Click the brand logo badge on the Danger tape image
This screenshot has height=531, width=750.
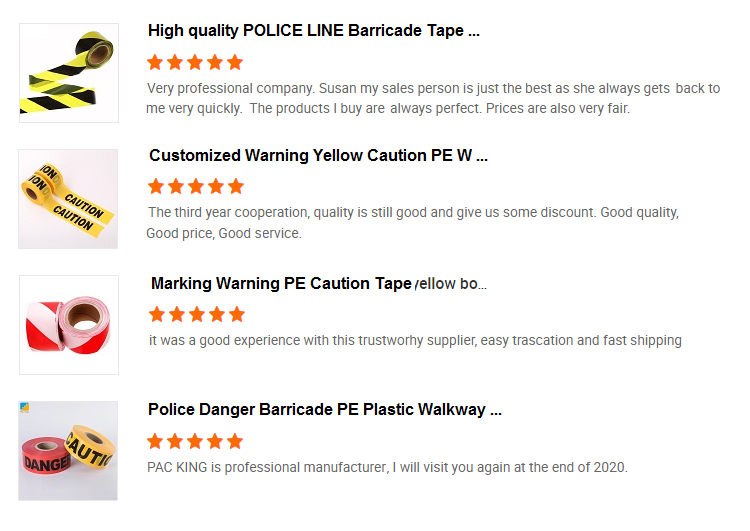pos(24,407)
